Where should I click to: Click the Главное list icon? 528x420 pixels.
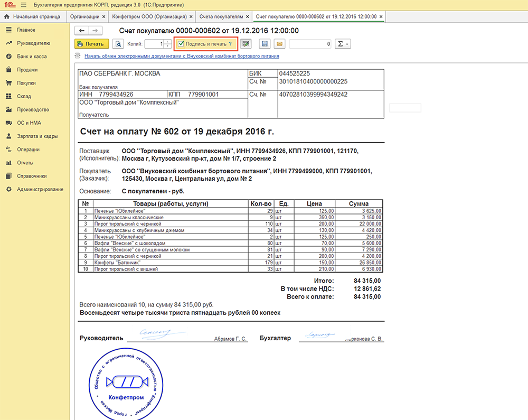point(9,30)
